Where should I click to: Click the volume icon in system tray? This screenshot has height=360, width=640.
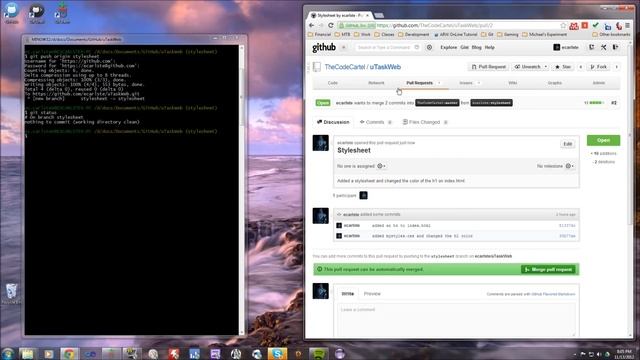tap(599, 354)
